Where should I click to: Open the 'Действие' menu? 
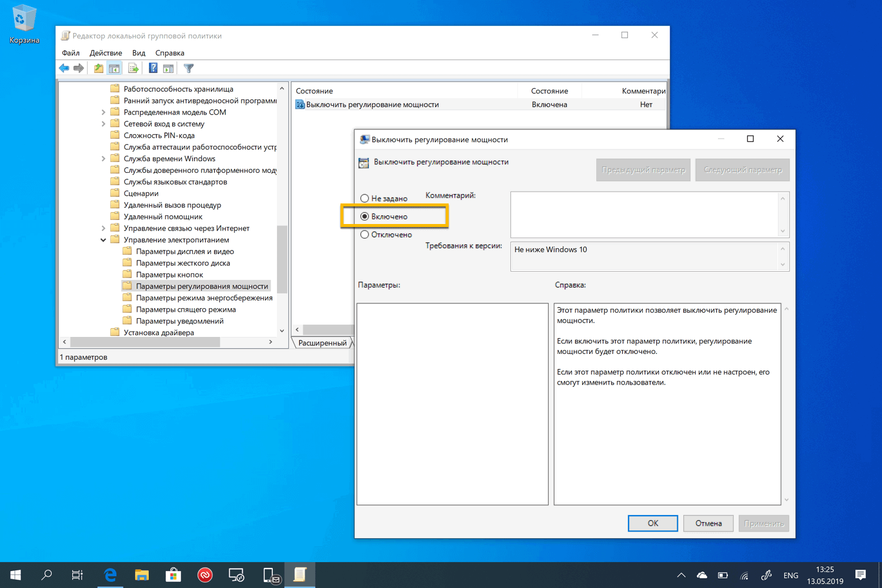pyautogui.click(x=106, y=53)
